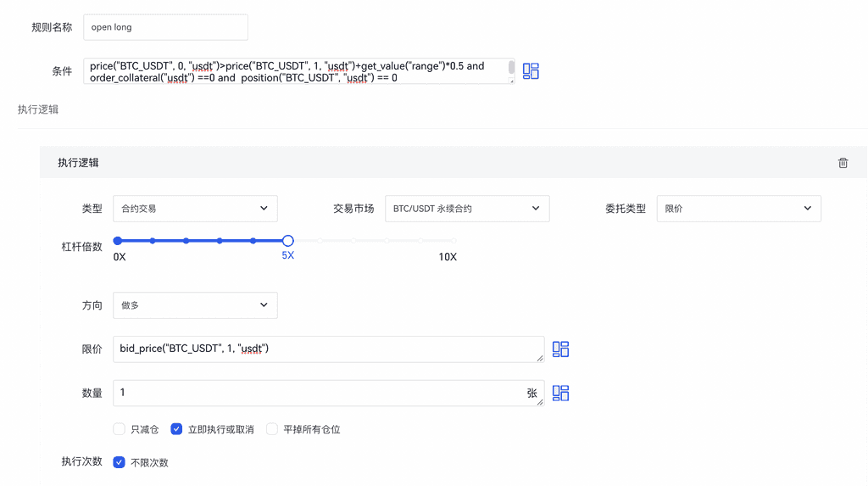Enable the 只减仓 checkbox
The width and height of the screenshot is (868, 486).
click(x=120, y=429)
